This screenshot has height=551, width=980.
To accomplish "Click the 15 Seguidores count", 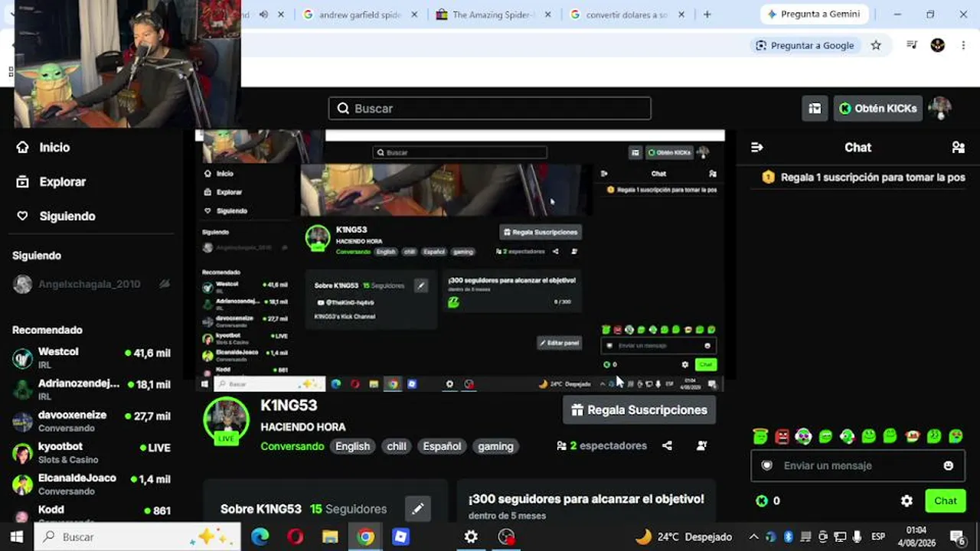I will 348,509.
